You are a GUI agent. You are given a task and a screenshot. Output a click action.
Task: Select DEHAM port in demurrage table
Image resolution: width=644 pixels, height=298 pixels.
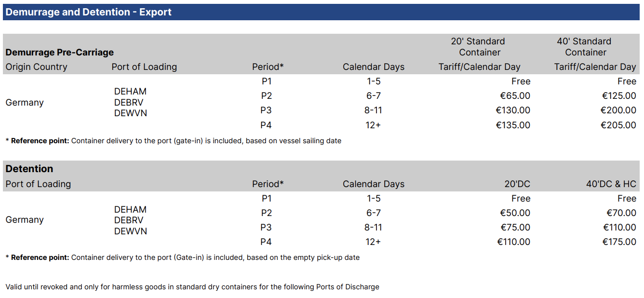[x=130, y=91]
